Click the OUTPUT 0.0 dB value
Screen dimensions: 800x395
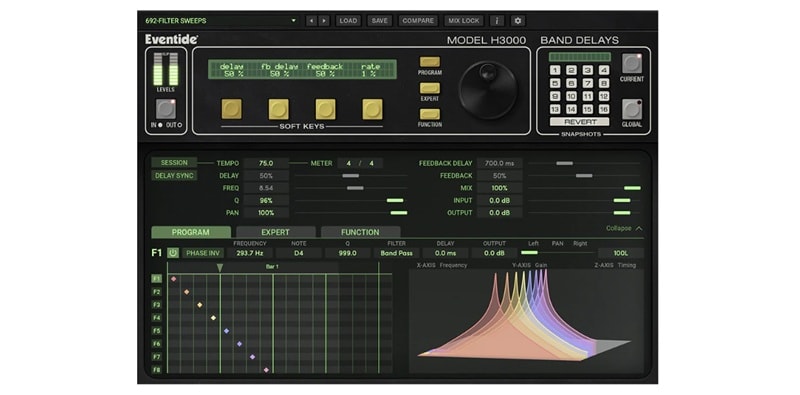click(x=499, y=213)
